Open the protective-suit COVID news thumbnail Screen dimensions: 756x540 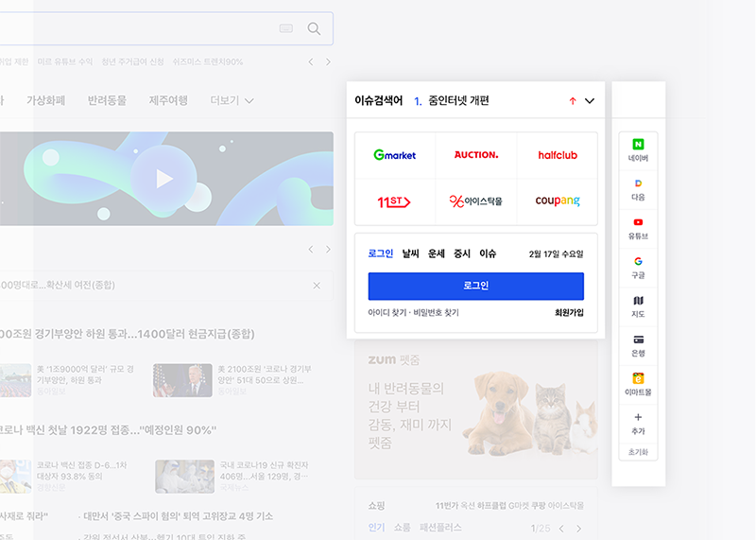[184, 477]
